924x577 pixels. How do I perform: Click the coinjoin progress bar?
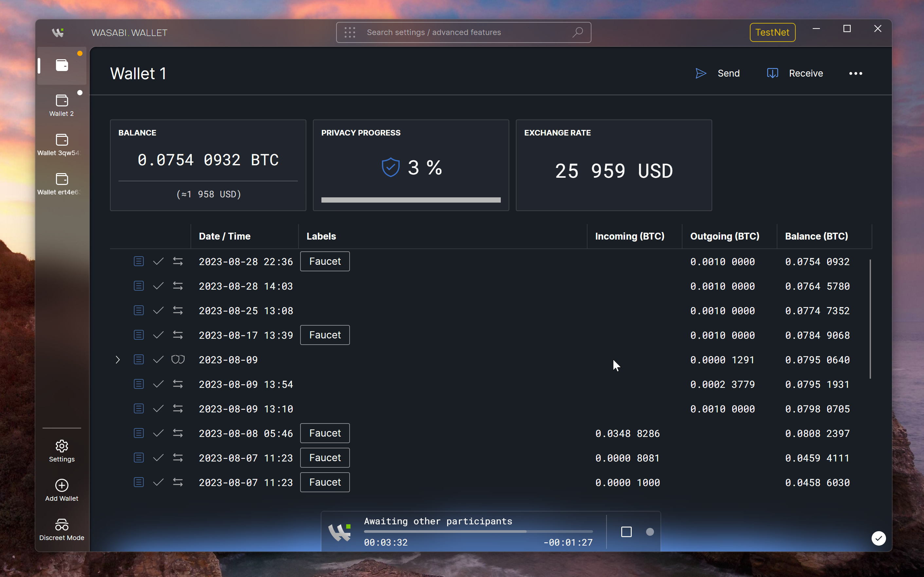(478, 532)
